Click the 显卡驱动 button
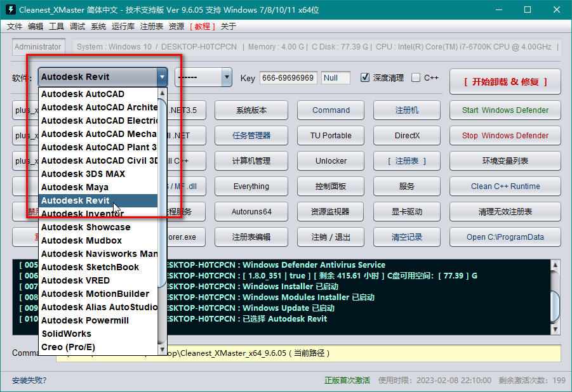The image size is (572, 392). point(407,211)
